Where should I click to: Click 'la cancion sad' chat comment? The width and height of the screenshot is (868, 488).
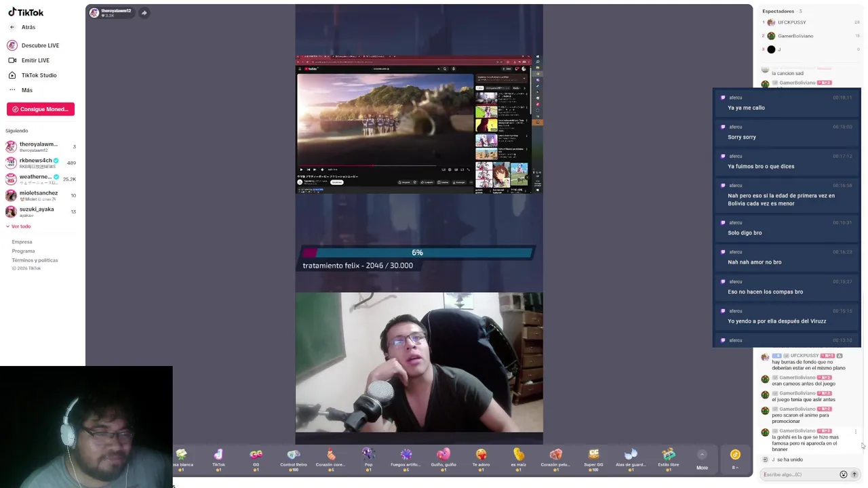787,73
